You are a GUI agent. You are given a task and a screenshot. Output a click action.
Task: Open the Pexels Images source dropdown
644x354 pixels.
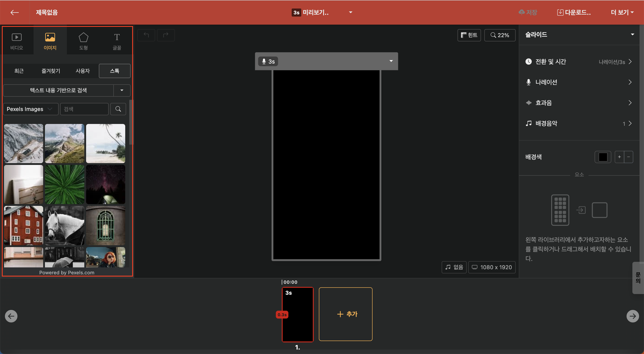[30, 109]
